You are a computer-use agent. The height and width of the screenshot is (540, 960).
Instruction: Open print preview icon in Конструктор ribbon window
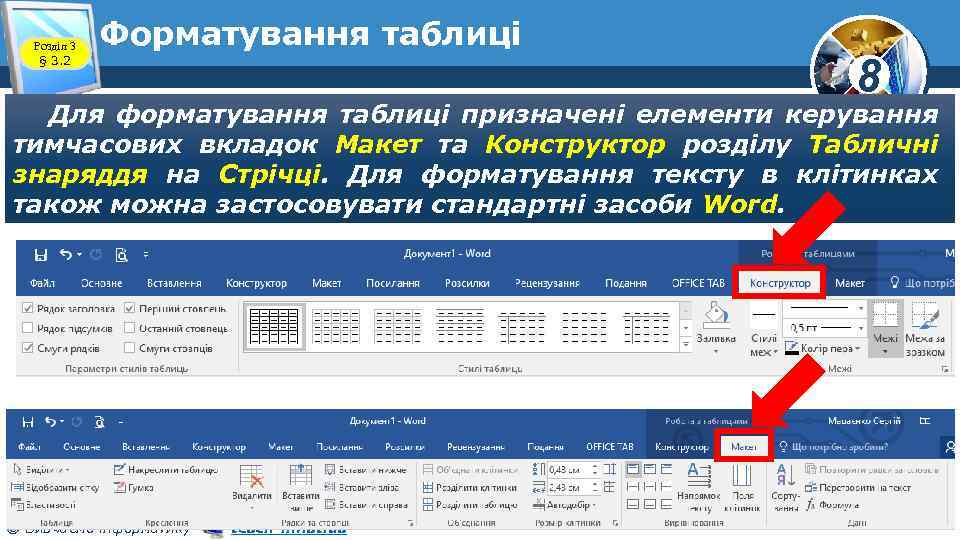pos(121,255)
